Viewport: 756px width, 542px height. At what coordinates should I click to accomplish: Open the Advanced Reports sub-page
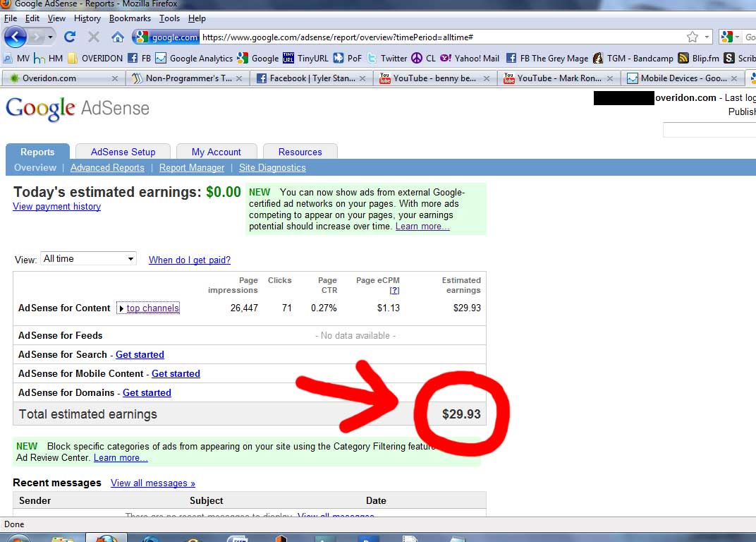click(107, 167)
